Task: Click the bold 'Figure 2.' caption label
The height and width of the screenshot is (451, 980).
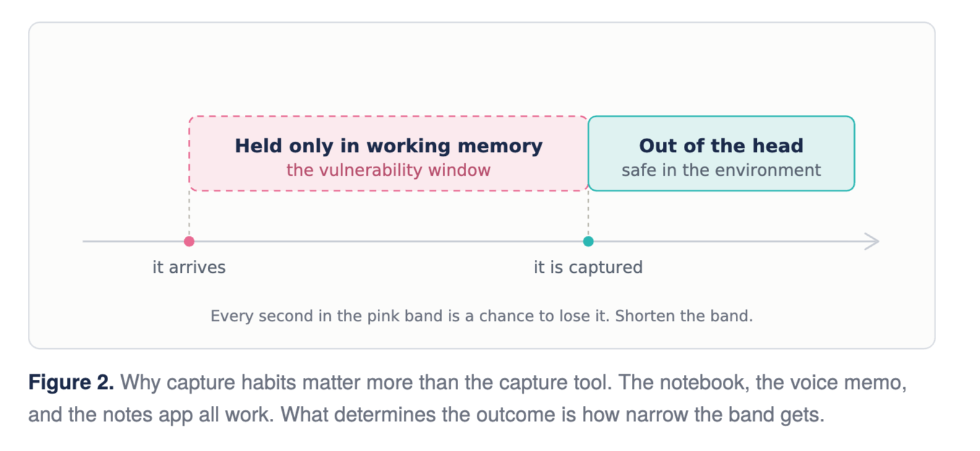Action: coord(71,382)
